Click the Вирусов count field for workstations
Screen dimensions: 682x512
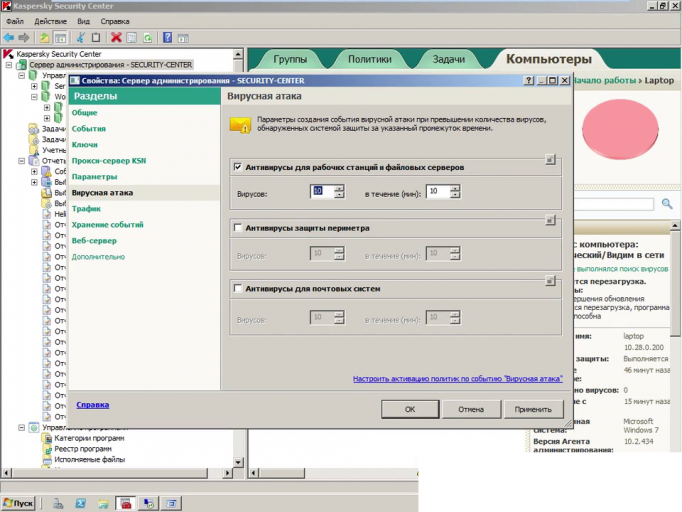(322, 191)
